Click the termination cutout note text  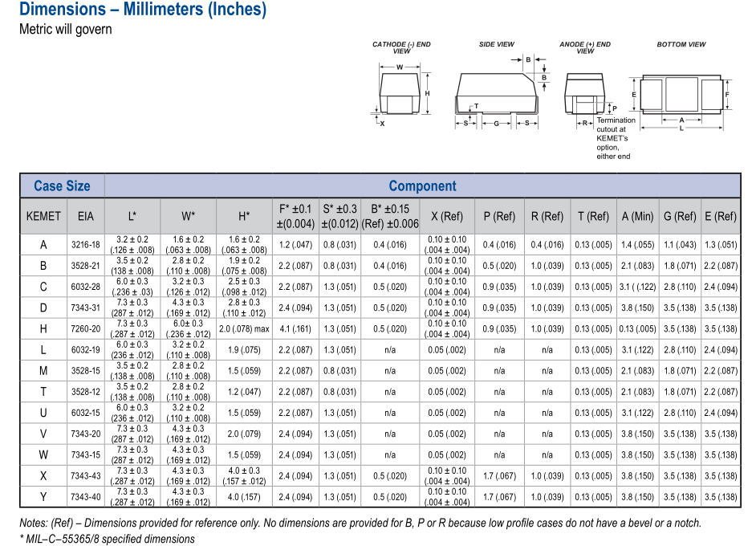(616, 138)
